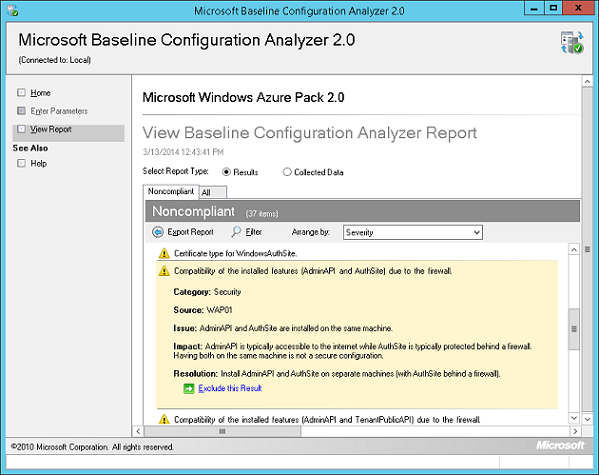This screenshot has width=599, height=475.
Task: Click the application icon in title bar
Action: tap(13, 10)
